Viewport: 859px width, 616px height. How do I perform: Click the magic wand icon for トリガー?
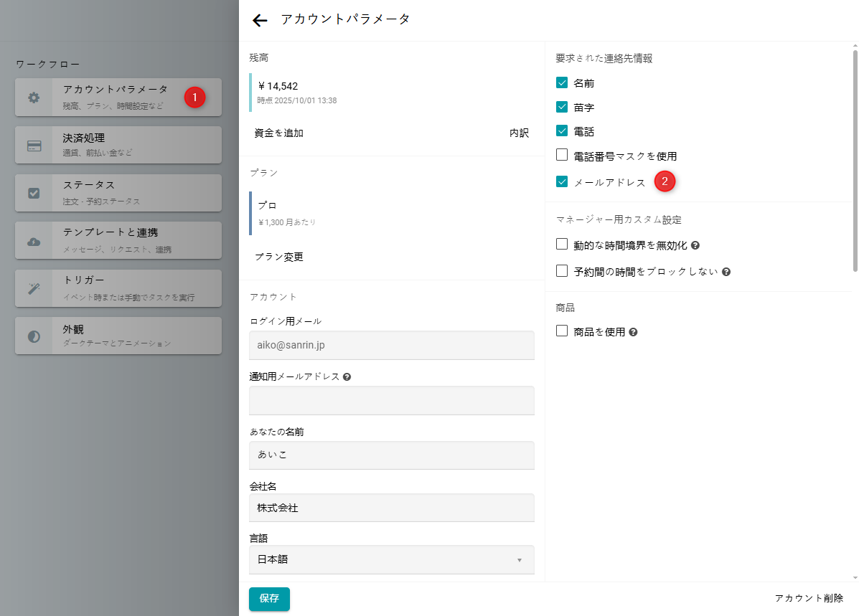coord(34,288)
